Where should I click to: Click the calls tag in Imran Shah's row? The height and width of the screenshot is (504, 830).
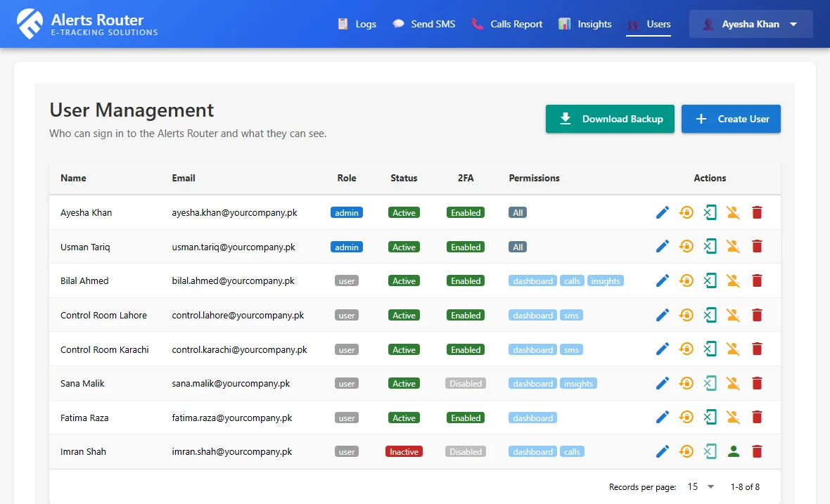(x=572, y=452)
